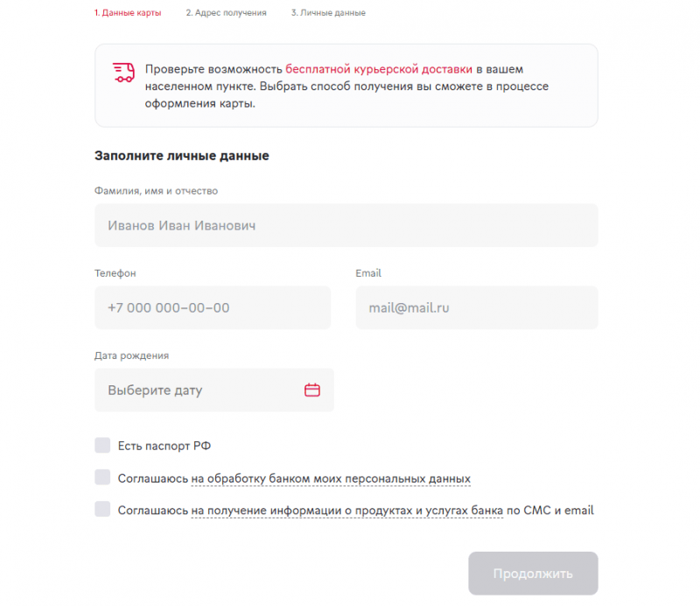Click the "Дата рождения" field label
Image resolution: width=700 pixels, height=606 pixels.
coord(131,356)
